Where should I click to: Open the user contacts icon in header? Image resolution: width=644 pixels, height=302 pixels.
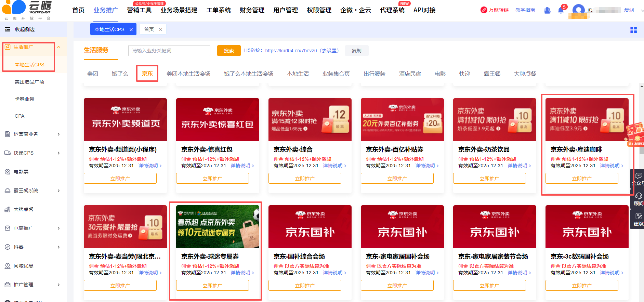[547, 10]
